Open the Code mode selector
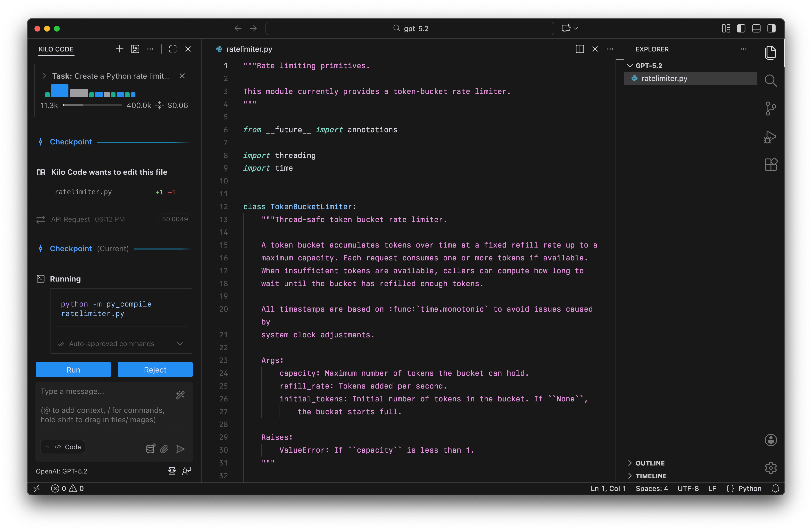 click(x=63, y=447)
